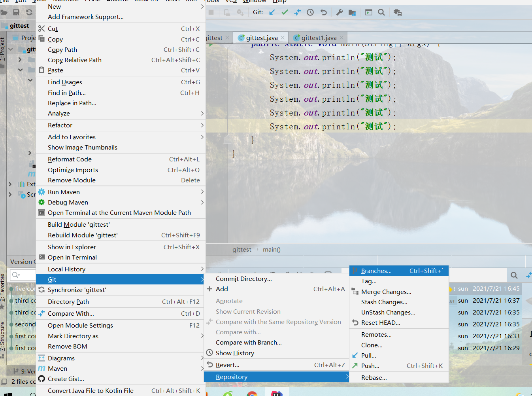Choose Convert Java File to Kotlin File
The width and height of the screenshot is (532, 396).
click(x=121, y=390)
